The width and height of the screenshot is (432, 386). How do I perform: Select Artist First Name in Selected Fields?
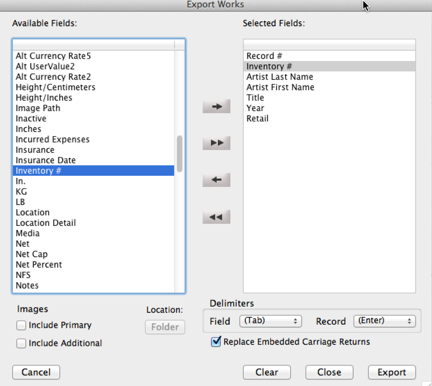(329, 87)
